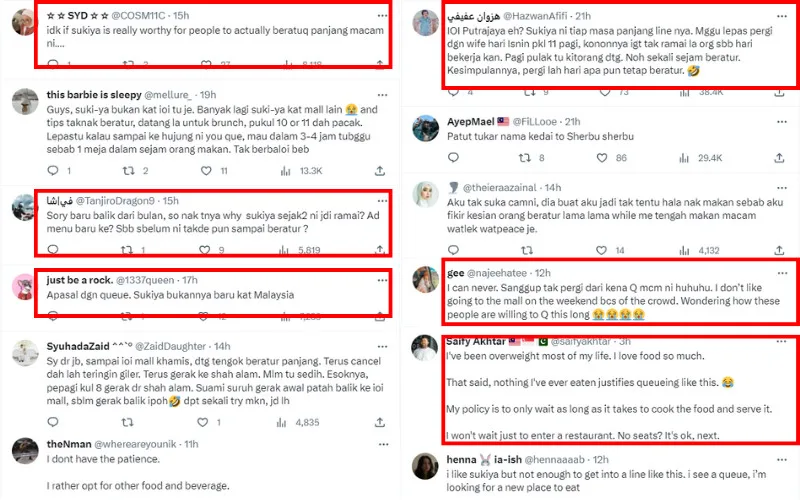The width and height of the screenshot is (800, 500).
Task: Open the @FiLLooe profile handle
Action: 541,120
